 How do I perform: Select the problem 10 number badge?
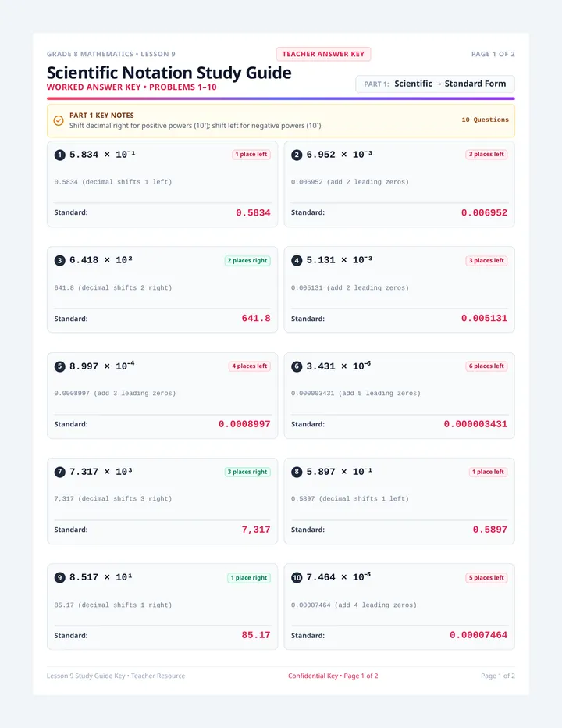pos(297,577)
